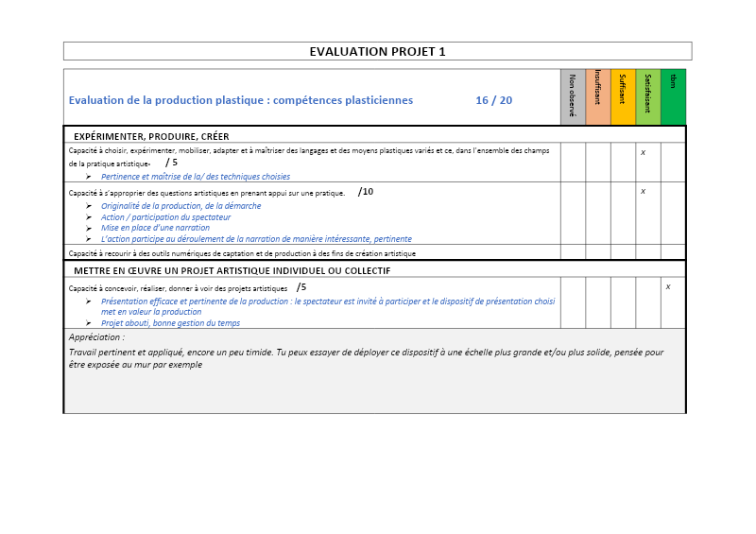756x534 pixels.
Task: Click "Action / participation du spectateur" text
Action: coord(165,217)
